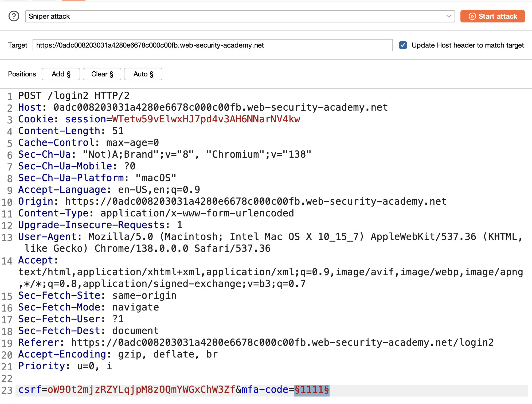Click the Clear § positions button

coord(102,74)
